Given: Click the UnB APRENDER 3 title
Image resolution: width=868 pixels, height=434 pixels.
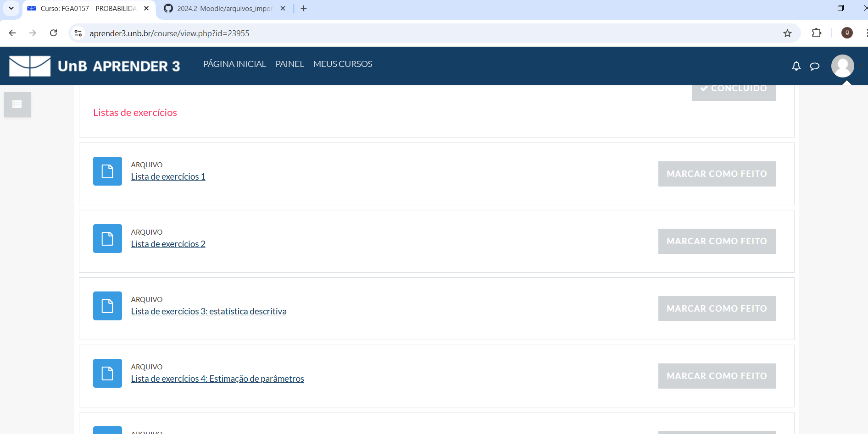Looking at the screenshot, I should [x=119, y=66].
